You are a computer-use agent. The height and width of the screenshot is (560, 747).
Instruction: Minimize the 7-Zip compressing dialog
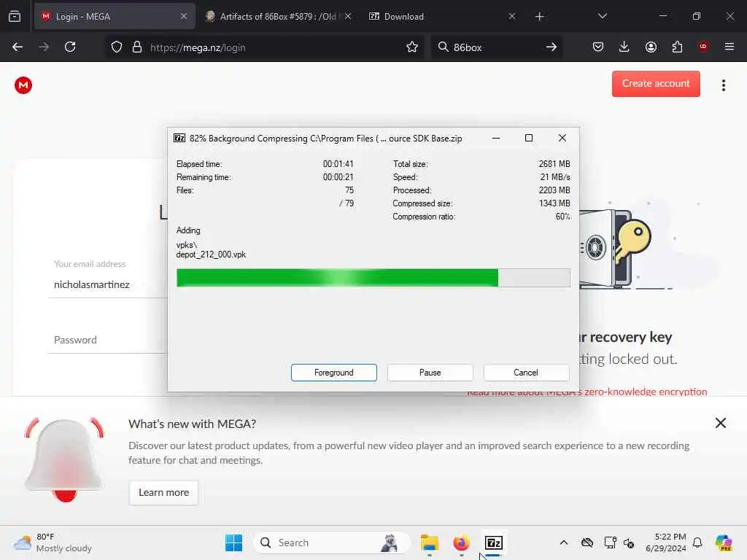496,138
